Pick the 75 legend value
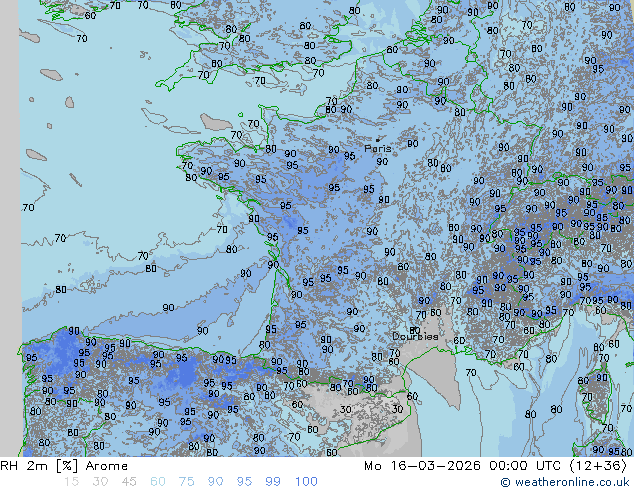The image size is (634, 490). 187,482
